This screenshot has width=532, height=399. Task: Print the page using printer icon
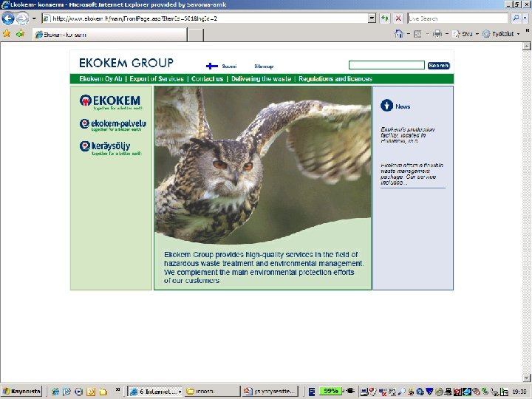(x=437, y=33)
